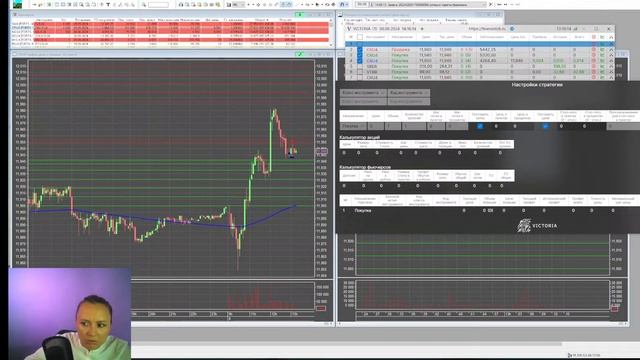This screenshot has width=640, height=360.
Task: Open the application logo icon at top-left
Action: [x=17, y=4]
